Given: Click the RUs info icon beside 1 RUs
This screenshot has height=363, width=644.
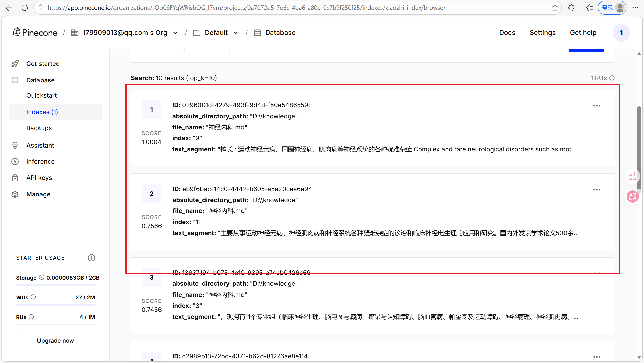Looking at the screenshot, I should click(612, 78).
